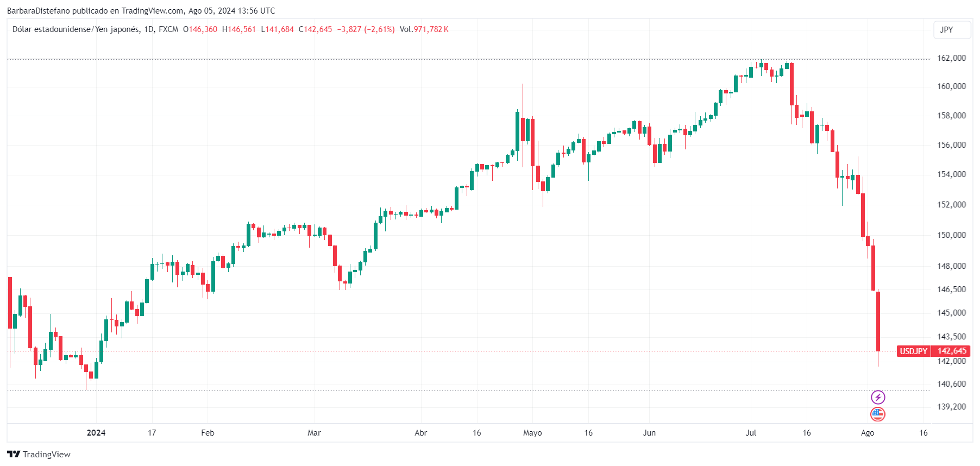The image size is (980, 466).
Task: Click the chart title Dólar estadounidense/Yen japonés
Action: (76, 29)
